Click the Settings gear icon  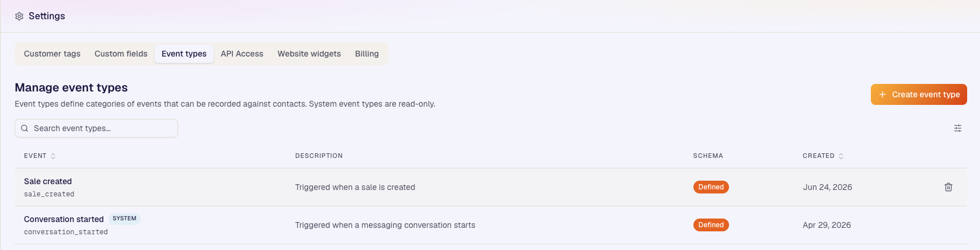pyautogui.click(x=19, y=16)
